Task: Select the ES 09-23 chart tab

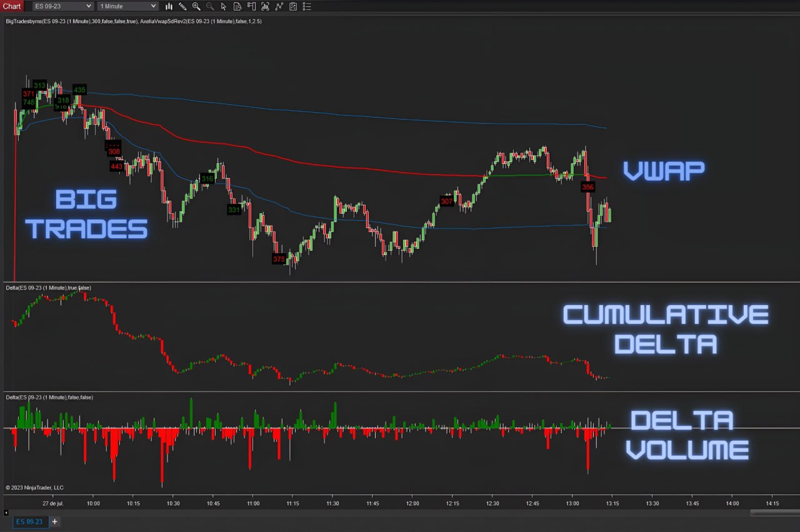Action: tap(29, 521)
